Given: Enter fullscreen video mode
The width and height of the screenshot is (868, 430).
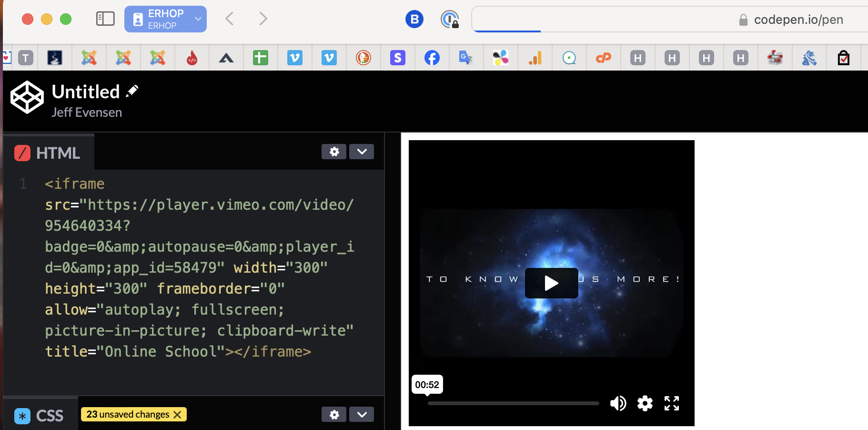Looking at the screenshot, I should (672, 403).
